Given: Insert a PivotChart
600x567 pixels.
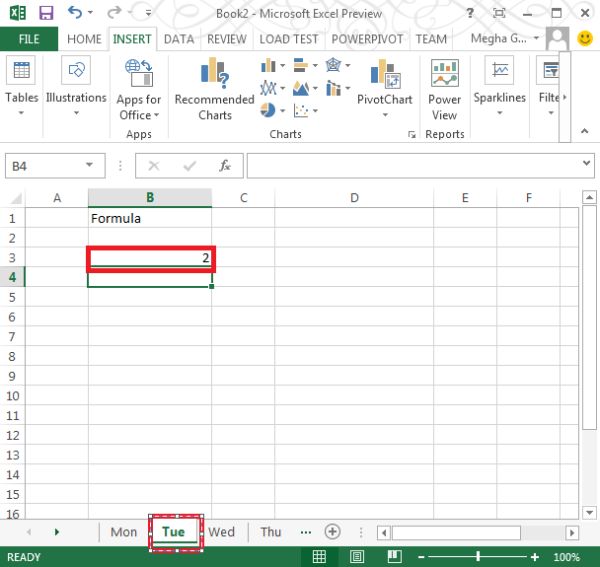Looking at the screenshot, I should click(x=385, y=89).
